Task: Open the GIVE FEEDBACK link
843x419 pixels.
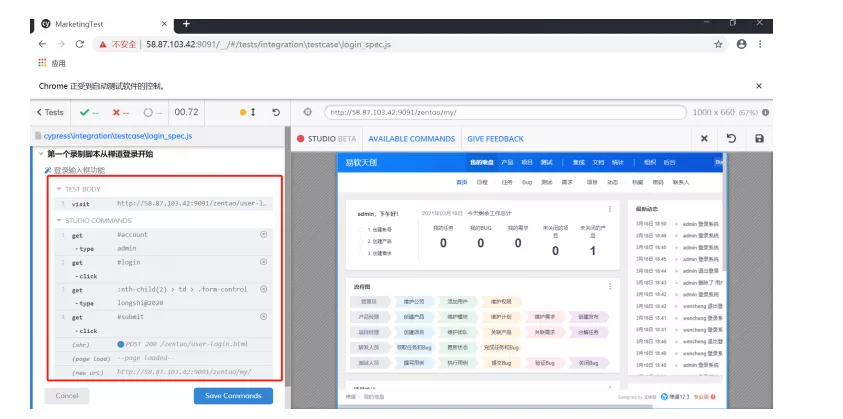Action: 495,139
